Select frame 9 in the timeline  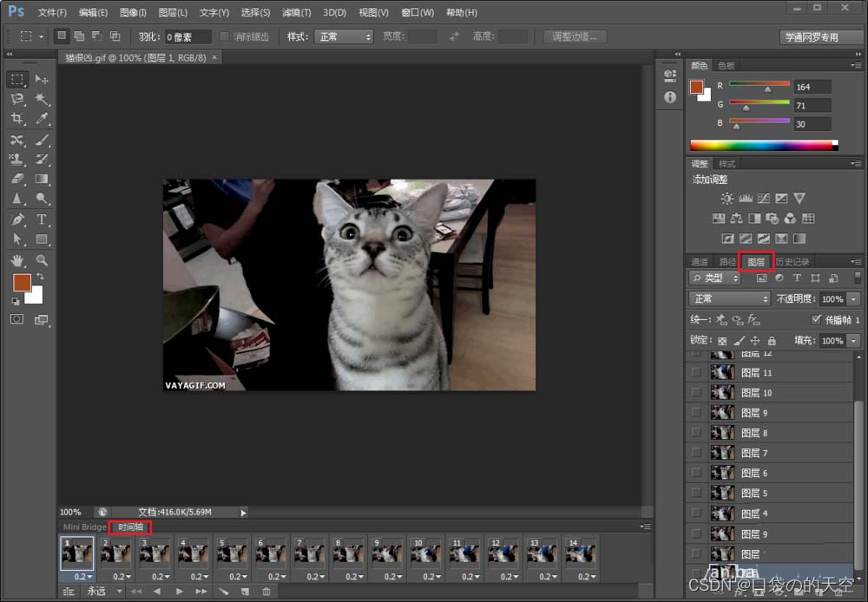[387, 553]
